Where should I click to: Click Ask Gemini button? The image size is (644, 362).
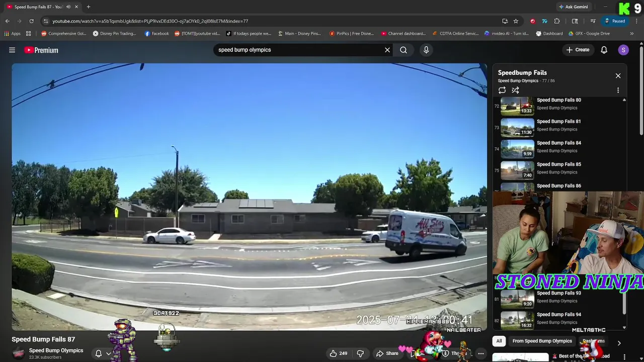573,7
